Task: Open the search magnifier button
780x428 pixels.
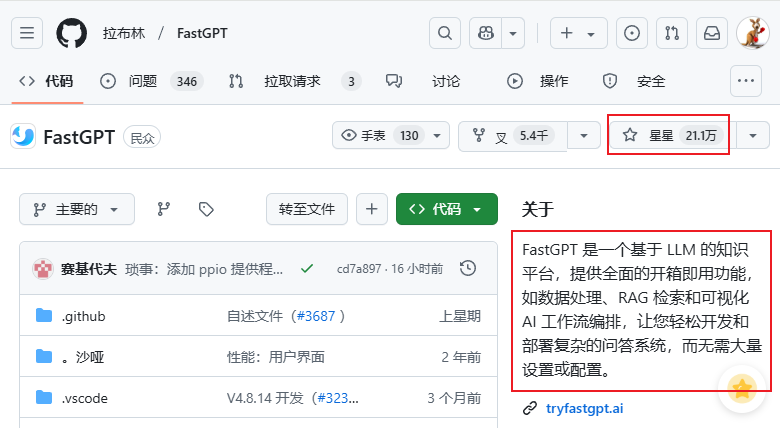Action: (x=445, y=33)
